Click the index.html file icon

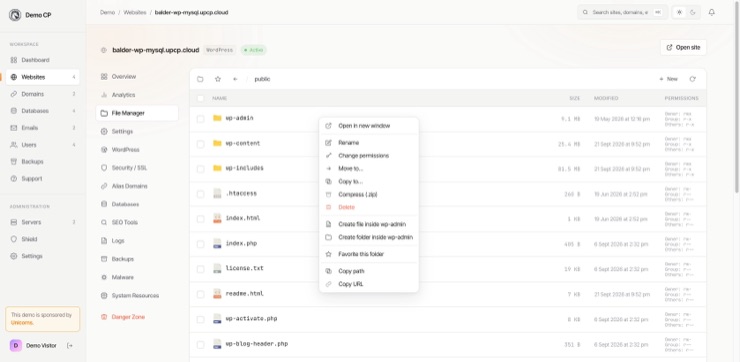(x=217, y=219)
